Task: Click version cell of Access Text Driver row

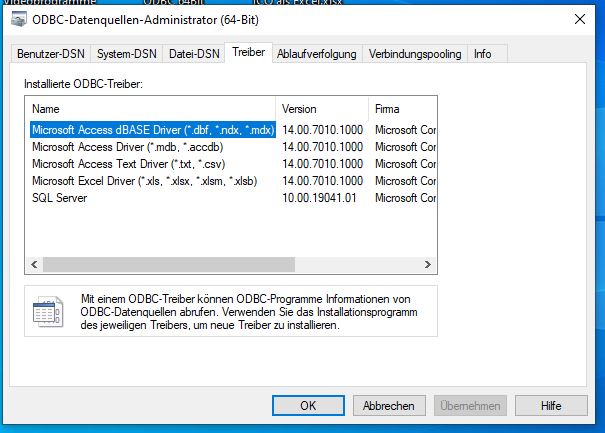Action: coord(323,164)
